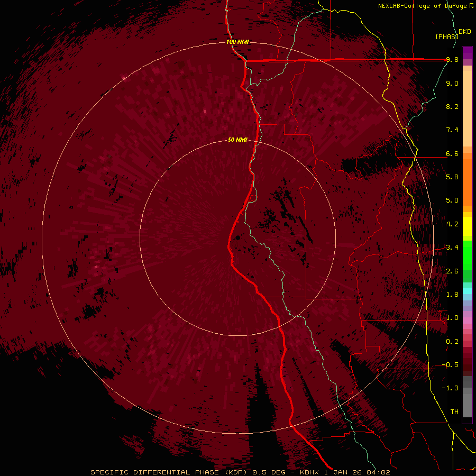Screen dimensions: 476x476
Task: Pick the purple segment atop the color bar
Action: pyautogui.click(x=467, y=53)
